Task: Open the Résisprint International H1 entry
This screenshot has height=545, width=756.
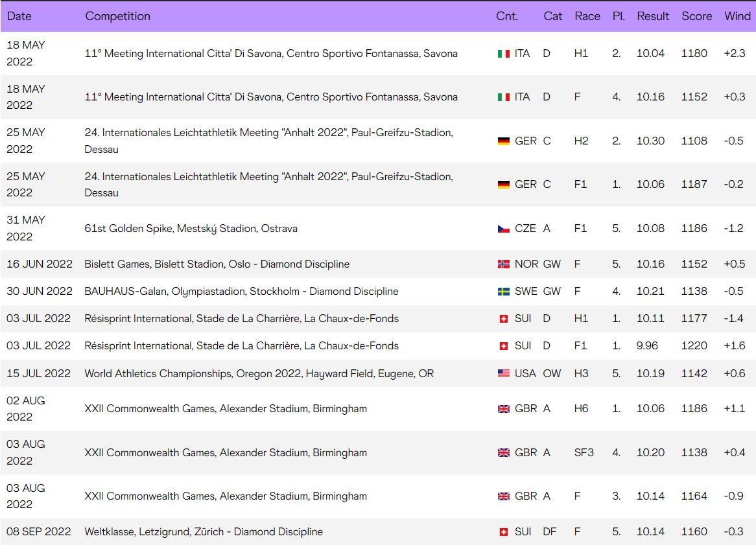Action: coord(242,319)
